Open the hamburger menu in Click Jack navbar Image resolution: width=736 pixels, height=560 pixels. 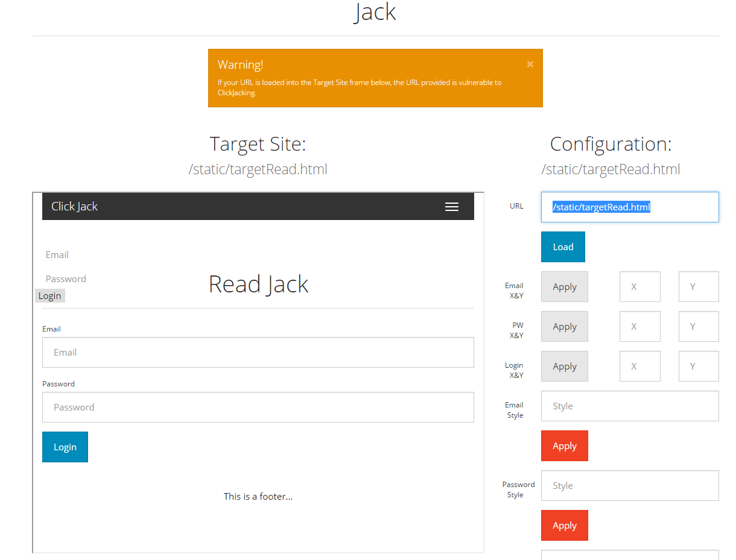coord(451,207)
